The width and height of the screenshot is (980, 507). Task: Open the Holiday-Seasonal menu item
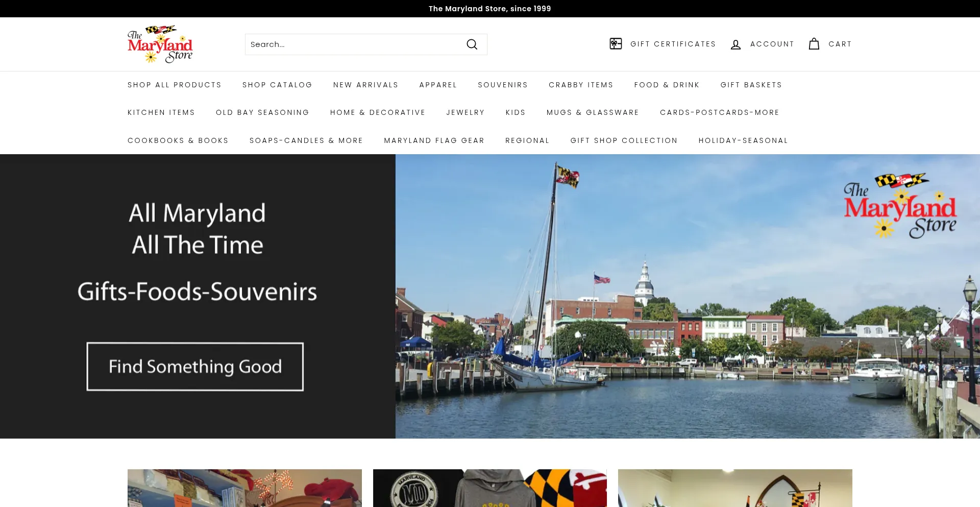coord(743,140)
